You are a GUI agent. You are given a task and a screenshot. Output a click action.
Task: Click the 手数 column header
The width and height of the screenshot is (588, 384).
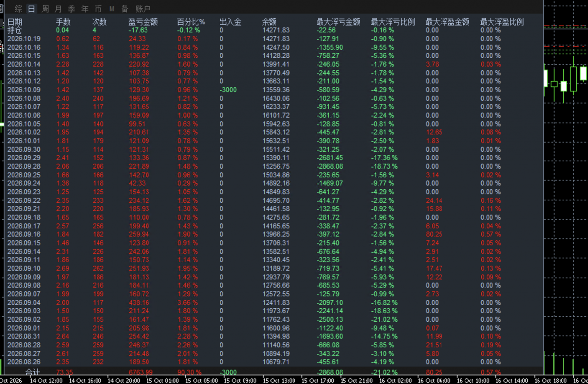[x=64, y=22]
